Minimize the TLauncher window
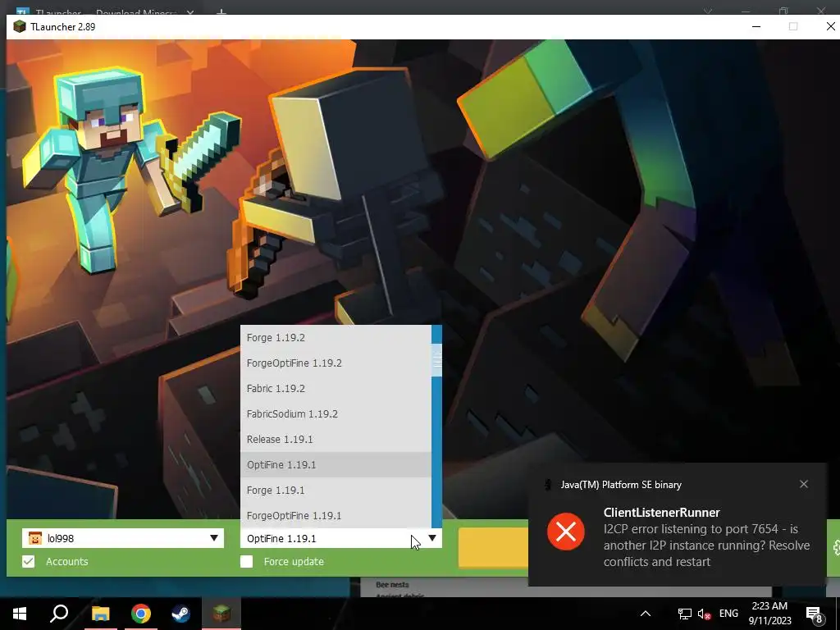This screenshot has height=630, width=840. pyautogui.click(x=756, y=26)
